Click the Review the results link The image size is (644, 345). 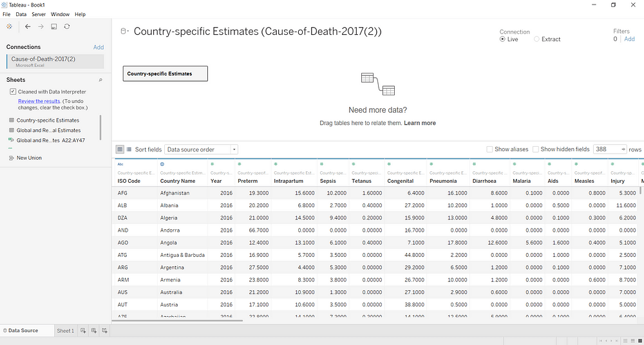pos(39,101)
